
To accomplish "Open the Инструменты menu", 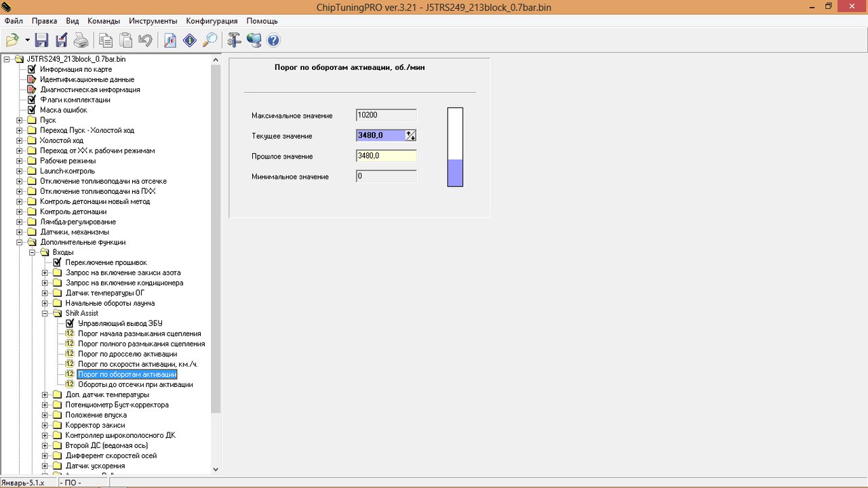I will click(153, 21).
